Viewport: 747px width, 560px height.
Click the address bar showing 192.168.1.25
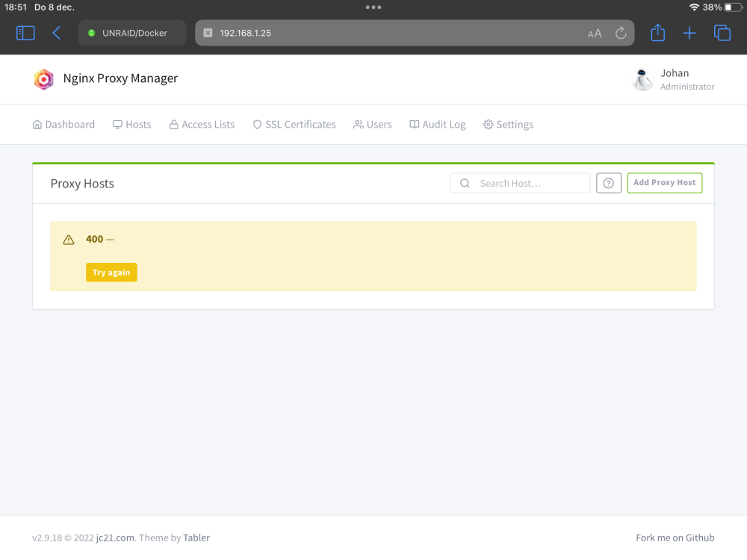(415, 33)
